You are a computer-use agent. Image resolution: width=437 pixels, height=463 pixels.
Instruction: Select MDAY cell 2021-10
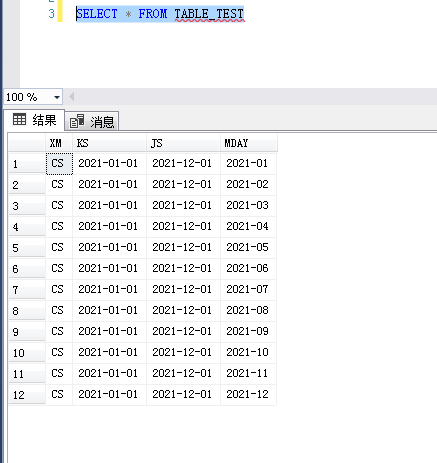pyautogui.click(x=248, y=352)
